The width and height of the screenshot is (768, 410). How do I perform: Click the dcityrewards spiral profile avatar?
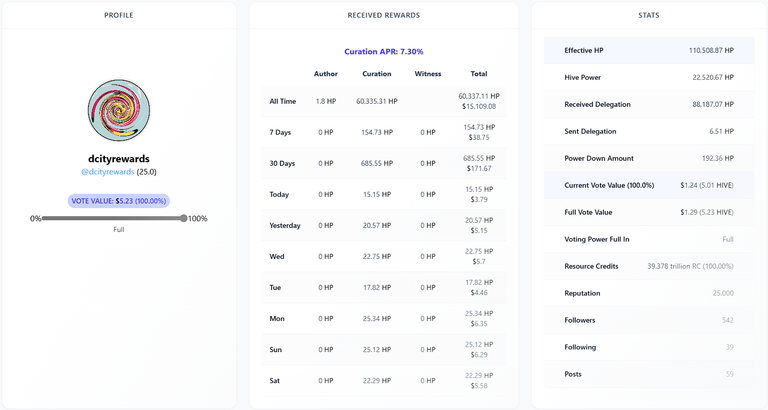coord(119,111)
